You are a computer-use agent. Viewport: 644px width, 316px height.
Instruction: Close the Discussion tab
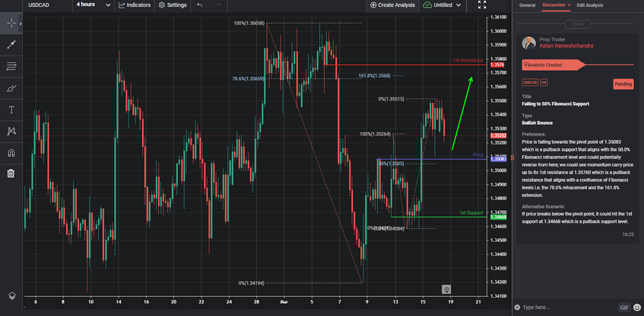point(569,5)
